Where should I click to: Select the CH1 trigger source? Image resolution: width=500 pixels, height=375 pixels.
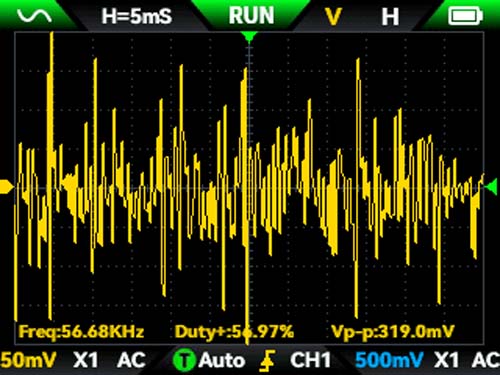(x=311, y=360)
